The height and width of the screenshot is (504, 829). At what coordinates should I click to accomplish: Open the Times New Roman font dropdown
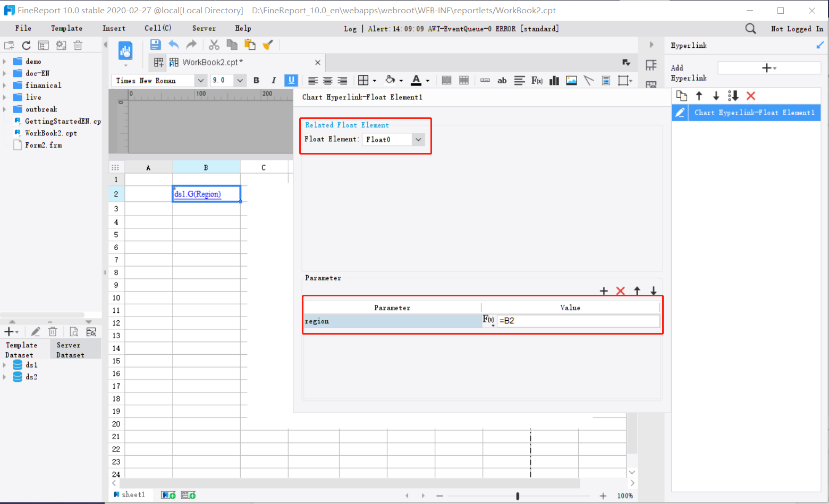(x=200, y=80)
